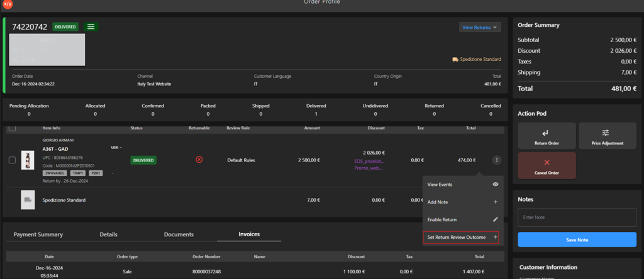Click the Italy Test Website channel value
This screenshot has height=279, width=644.
[x=154, y=84]
